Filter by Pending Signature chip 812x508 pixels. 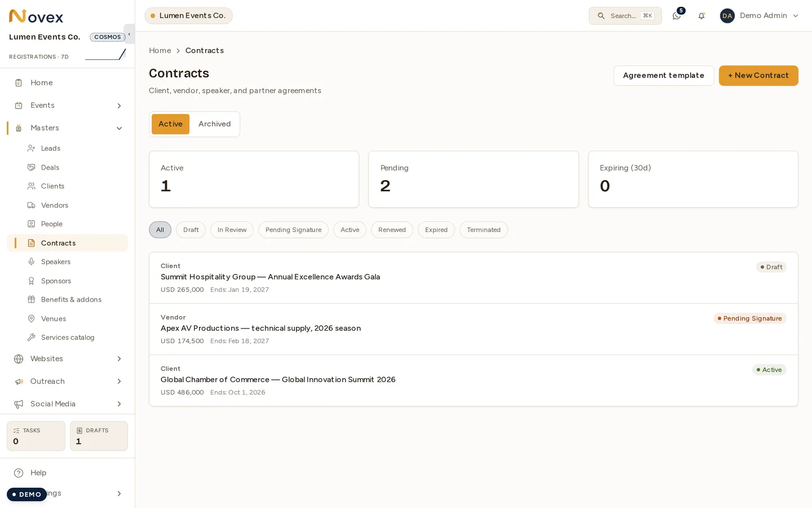[293, 230]
